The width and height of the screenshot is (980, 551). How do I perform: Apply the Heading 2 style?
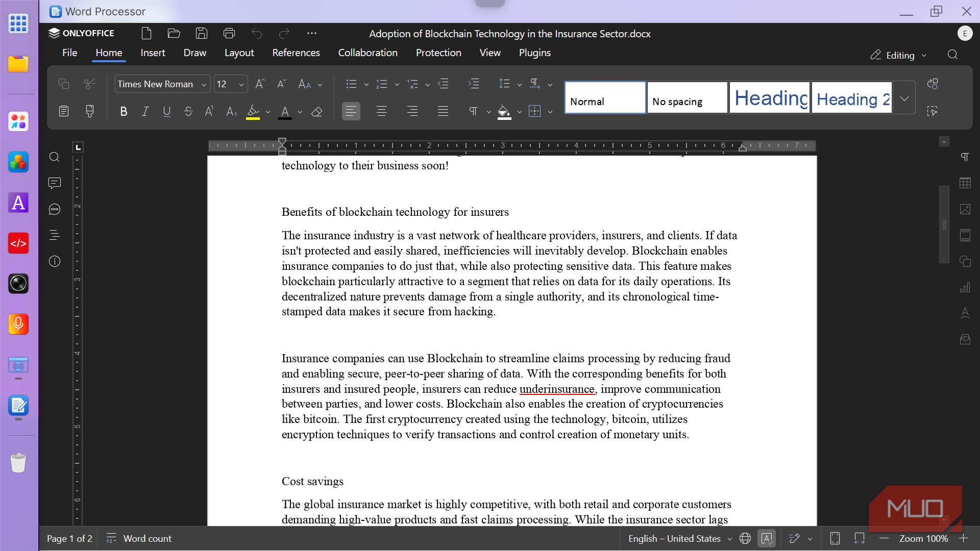[x=852, y=98]
